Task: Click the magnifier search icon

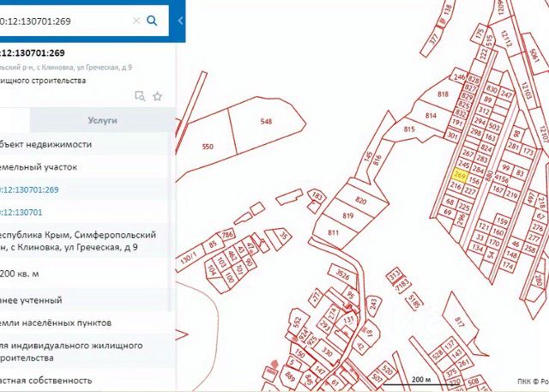Action: (x=152, y=21)
